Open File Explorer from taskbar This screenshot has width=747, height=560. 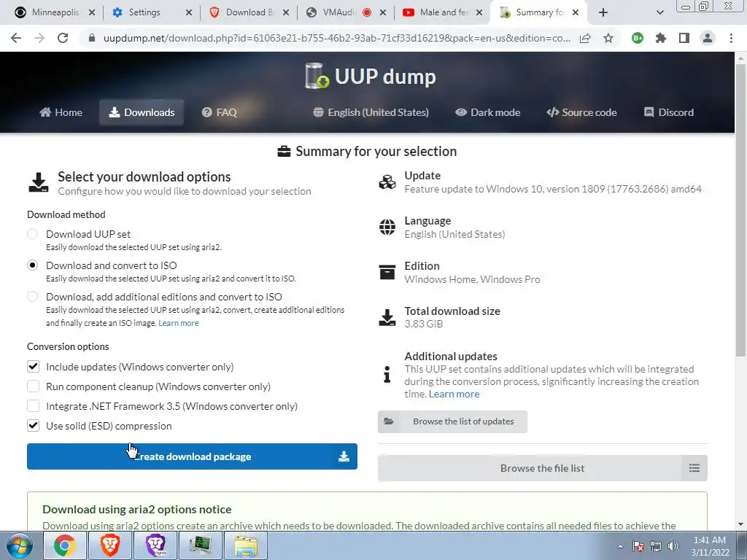click(x=246, y=545)
